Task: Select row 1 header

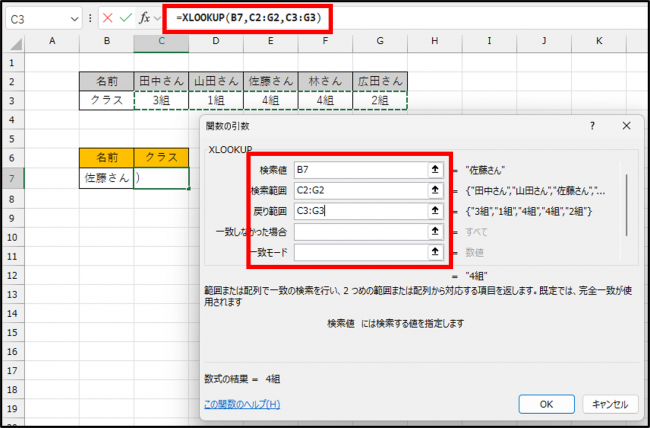Action: click(12, 63)
